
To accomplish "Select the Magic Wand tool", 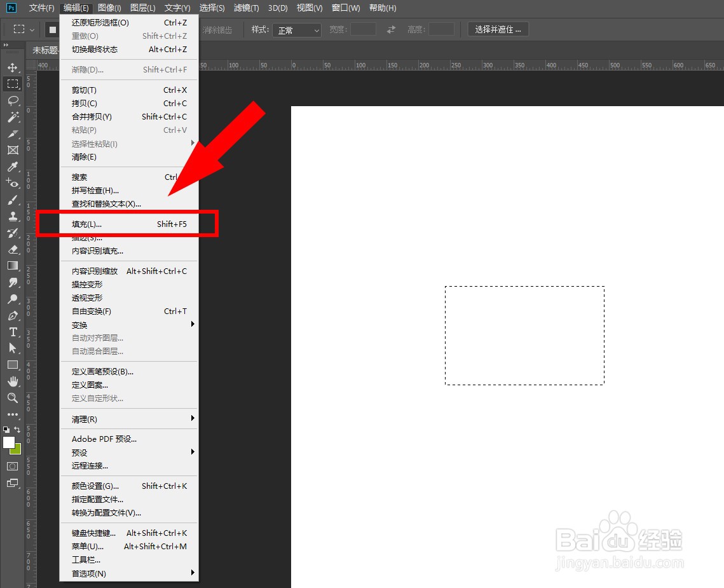I will coord(13,117).
